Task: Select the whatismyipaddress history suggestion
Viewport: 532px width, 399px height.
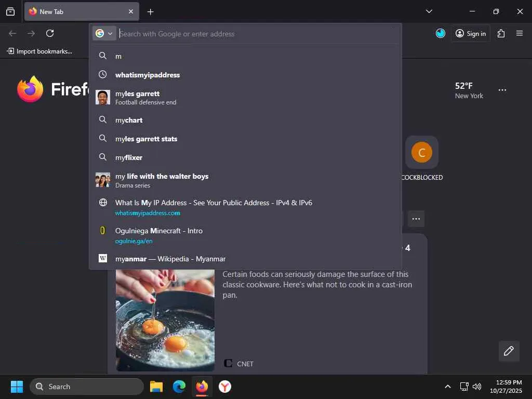Action: click(x=245, y=75)
